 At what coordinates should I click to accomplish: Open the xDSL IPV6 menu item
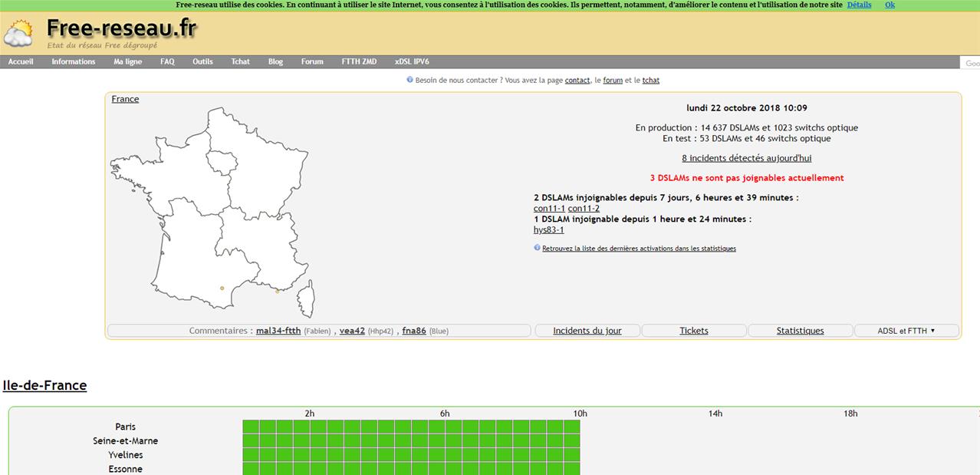pos(412,62)
